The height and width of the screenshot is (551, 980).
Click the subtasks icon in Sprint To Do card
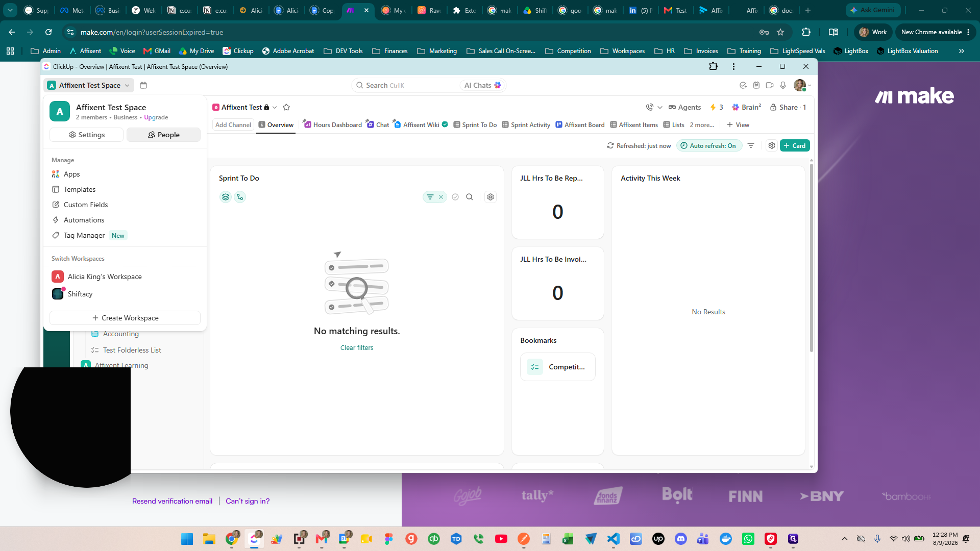pyautogui.click(x=240, y=197)
